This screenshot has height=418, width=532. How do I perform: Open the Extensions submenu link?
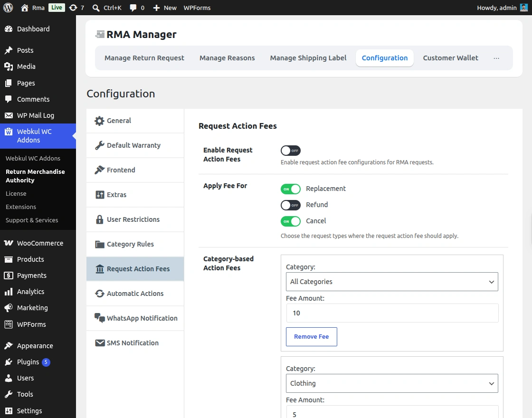point(21,207)
